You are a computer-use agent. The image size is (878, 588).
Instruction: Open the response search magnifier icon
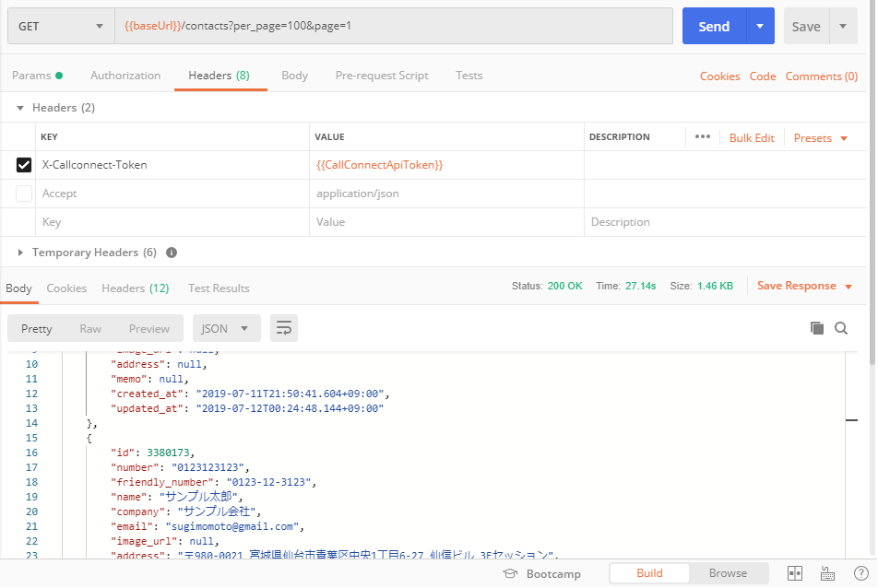(841, 328)
